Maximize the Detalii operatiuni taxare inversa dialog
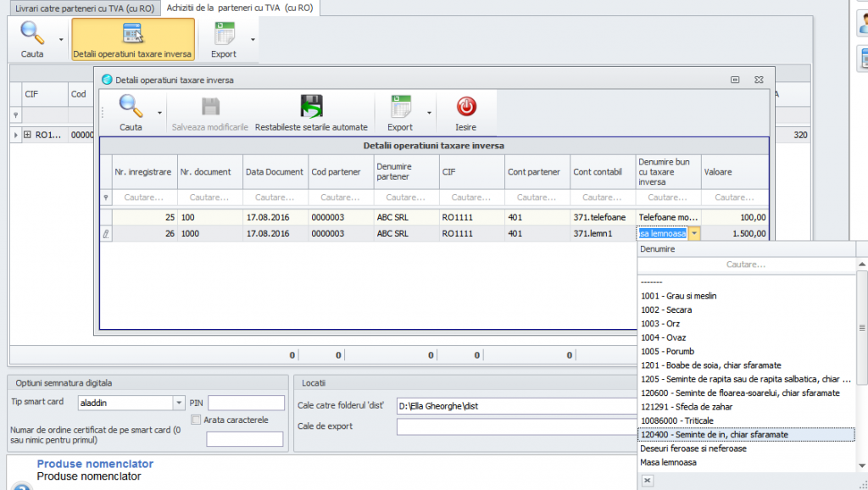The height and width of the screenshot is (490, 868). coord(735,80)
